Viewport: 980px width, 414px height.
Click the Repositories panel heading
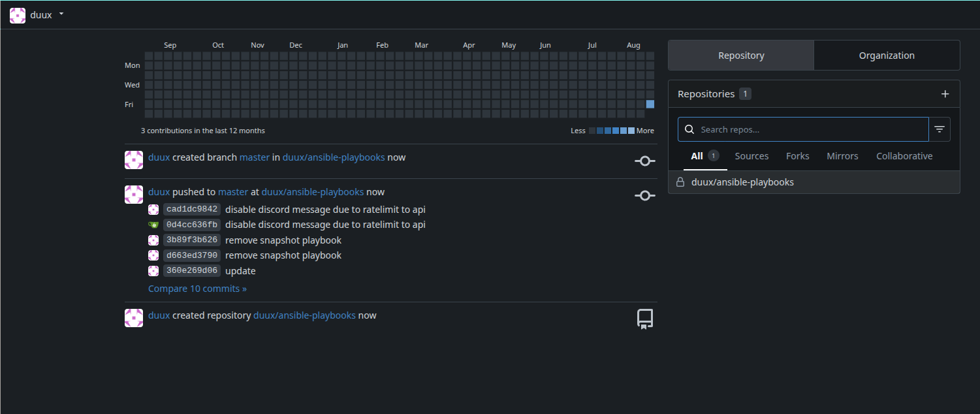706,94
